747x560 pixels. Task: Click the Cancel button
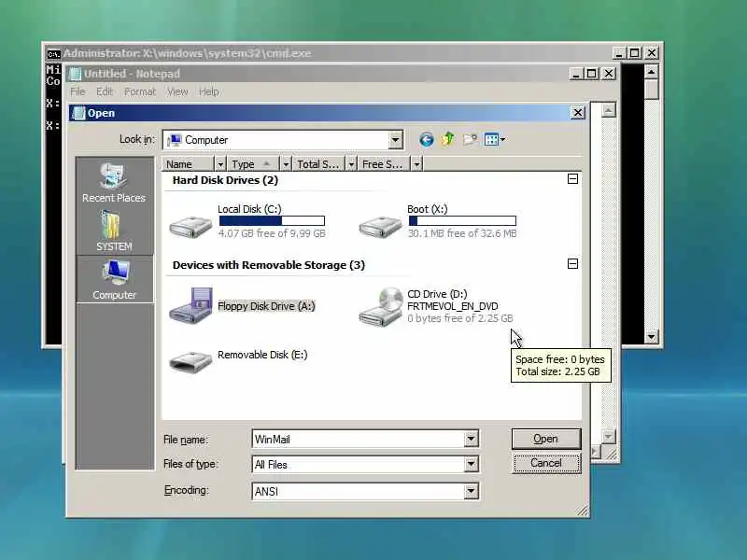pyautogui.click(x=546, y=463)
